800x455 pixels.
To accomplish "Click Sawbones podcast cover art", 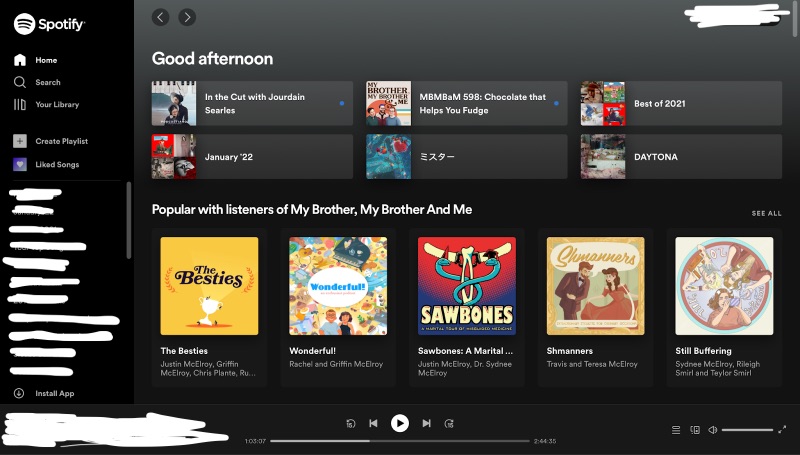I will (467, 286).
